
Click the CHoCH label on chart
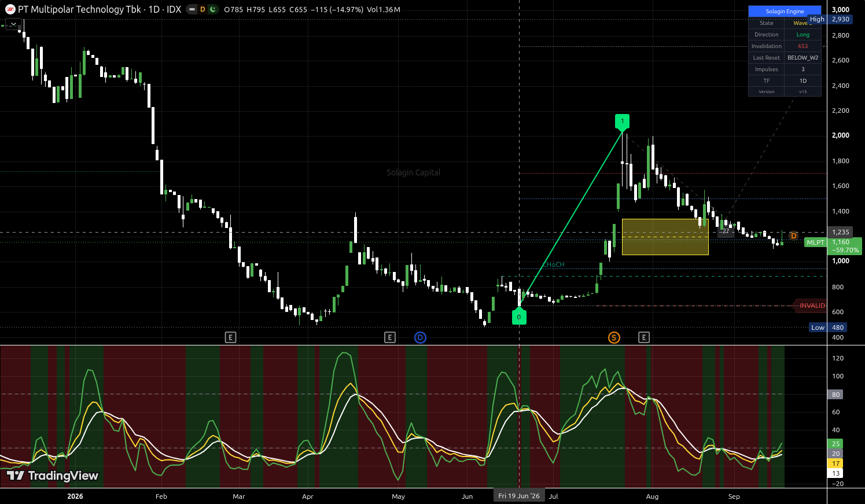553,264
